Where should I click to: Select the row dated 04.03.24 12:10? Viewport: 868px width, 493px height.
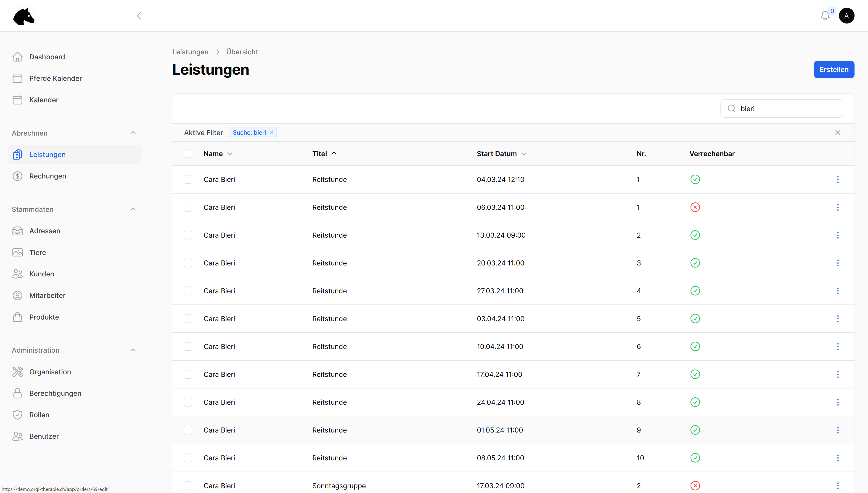pos(188,179)
